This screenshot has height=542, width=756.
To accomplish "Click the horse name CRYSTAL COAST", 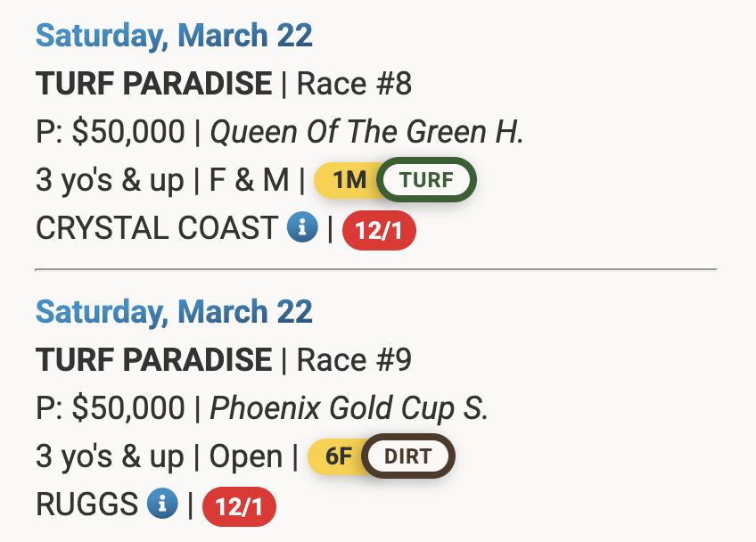I will pos(157,228).
